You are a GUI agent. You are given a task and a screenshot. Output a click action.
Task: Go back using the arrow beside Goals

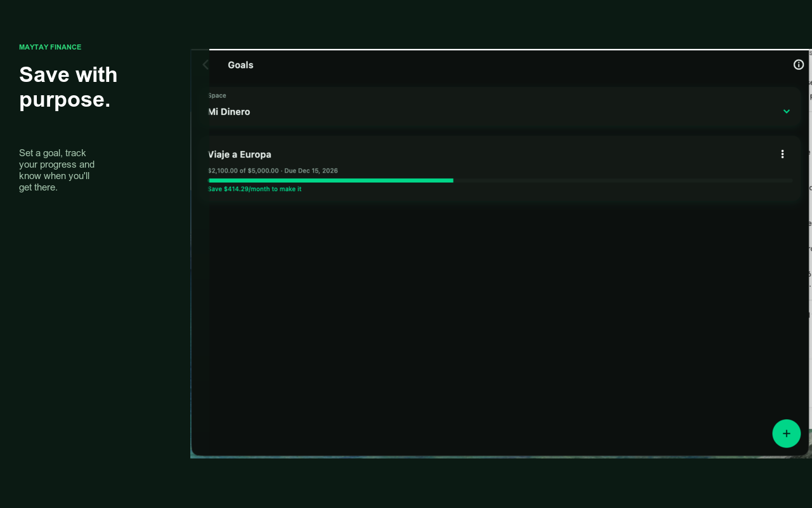tap(205, 65)
